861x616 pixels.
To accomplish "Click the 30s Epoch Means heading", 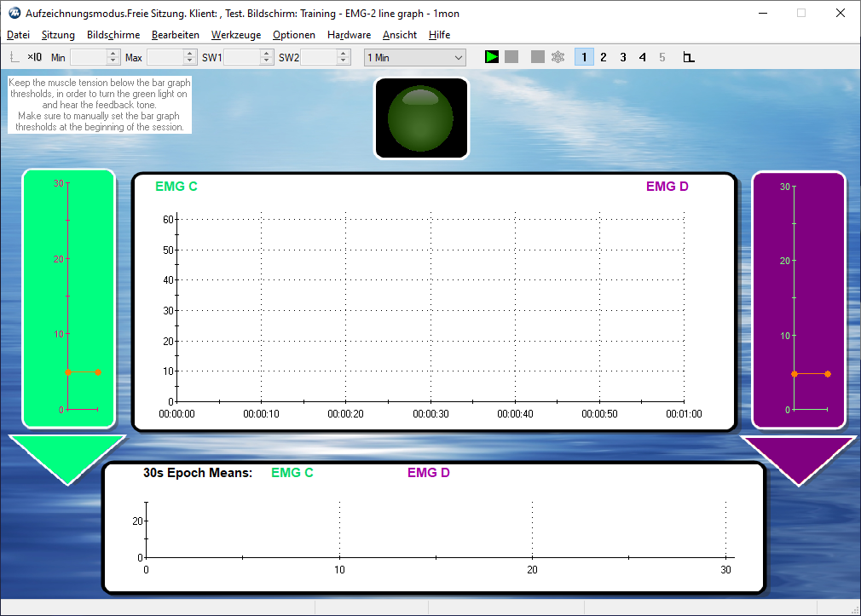I will tap(198, 473).
